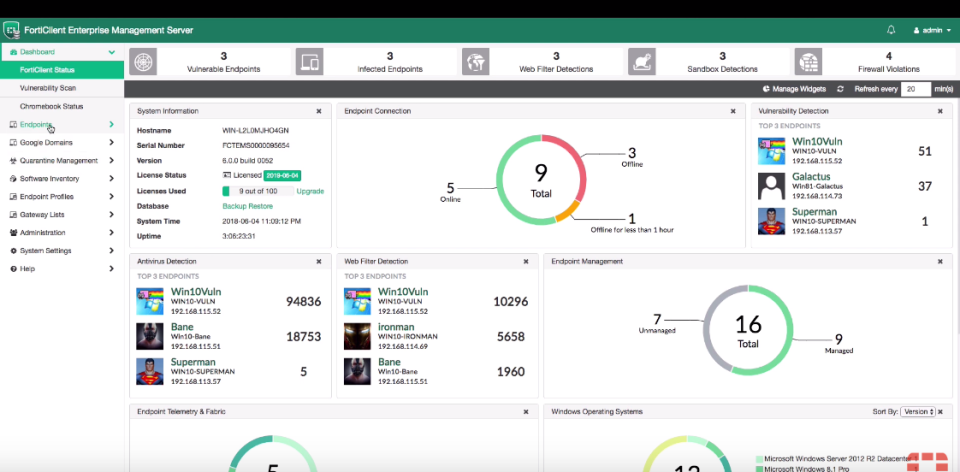Click the Google Domains sidebar icon
Screen dimensions: 960x472
pos(13,143)
